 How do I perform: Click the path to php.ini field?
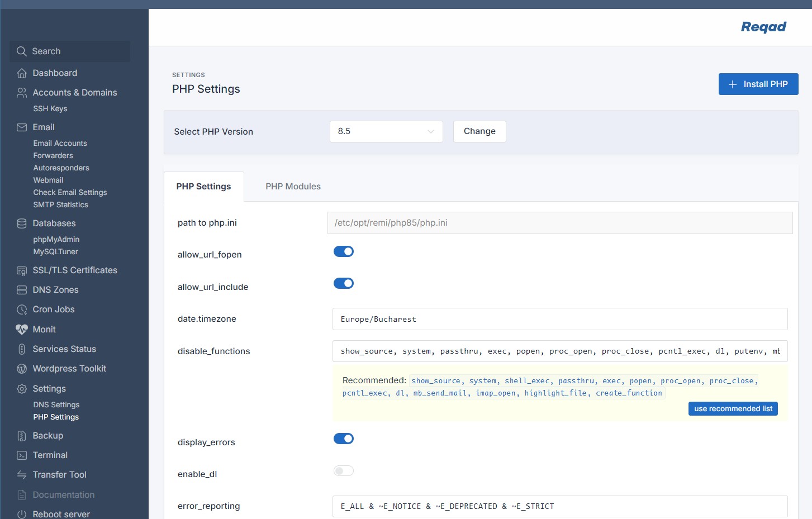coord(560,223)
